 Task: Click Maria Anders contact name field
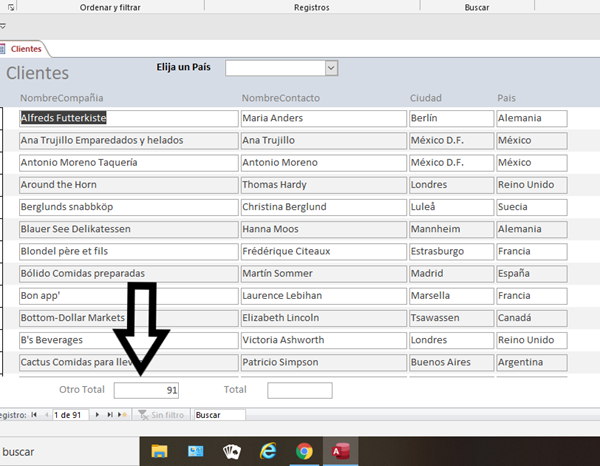point(321,118)
